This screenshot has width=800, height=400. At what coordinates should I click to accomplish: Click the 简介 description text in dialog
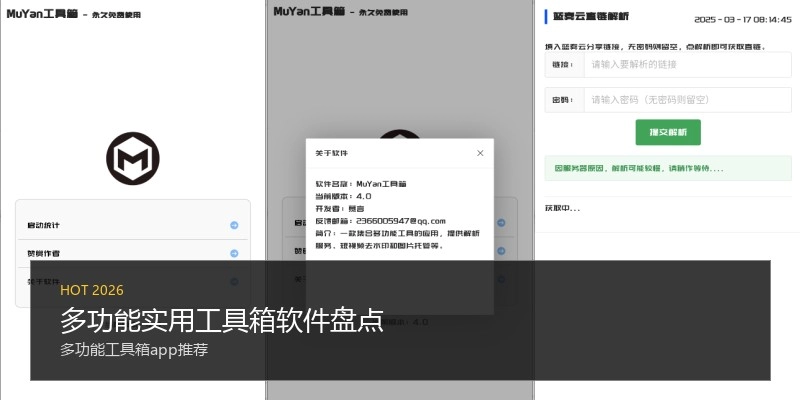tap(397, 239)
